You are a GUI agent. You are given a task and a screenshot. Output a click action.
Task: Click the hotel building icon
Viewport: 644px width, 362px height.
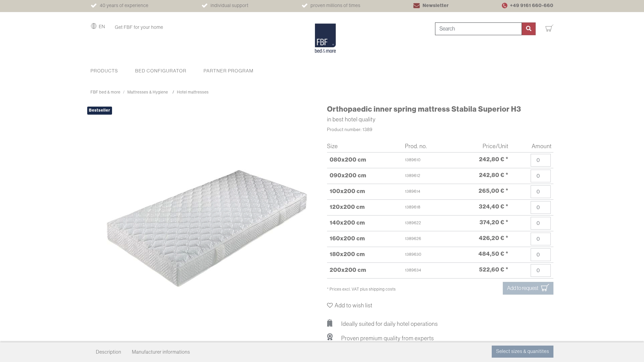tap(330, 323)
